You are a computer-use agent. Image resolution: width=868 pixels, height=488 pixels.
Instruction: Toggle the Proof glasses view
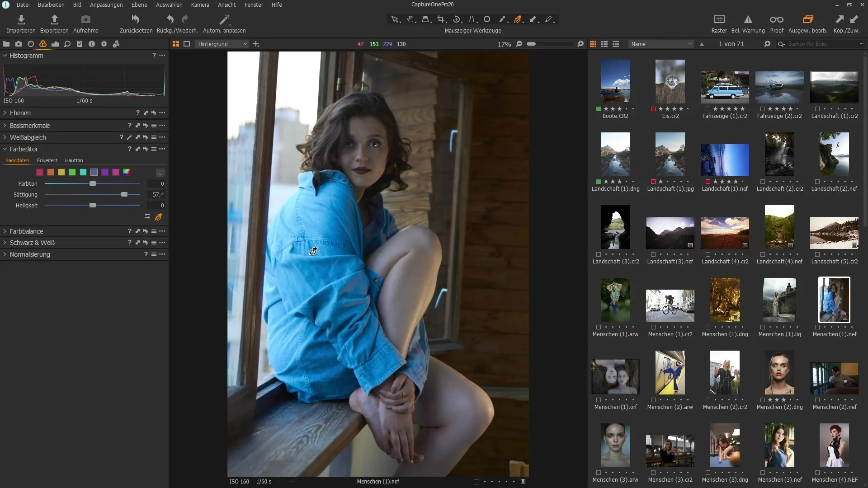tap(776, 19)
